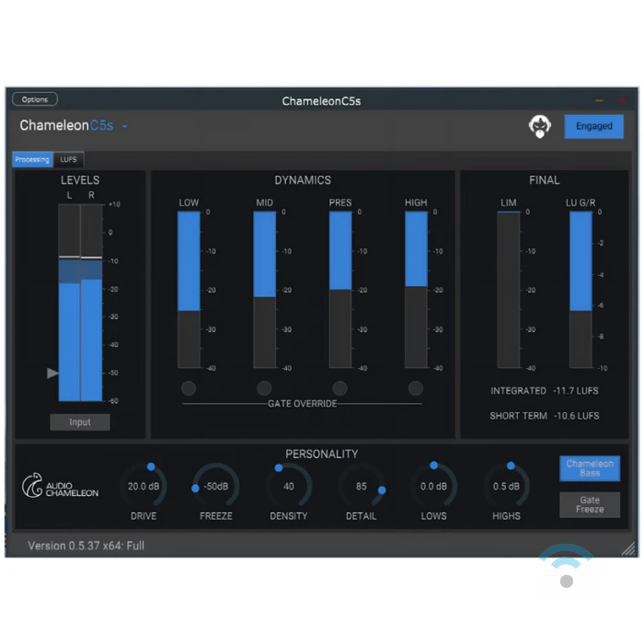Switch to the LUFS tab

69,159
